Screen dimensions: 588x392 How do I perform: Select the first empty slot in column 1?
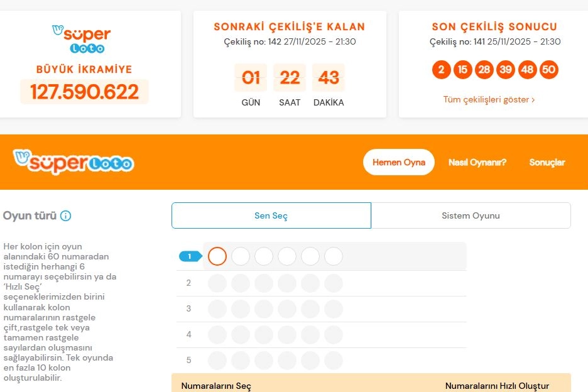click(217, 256)
